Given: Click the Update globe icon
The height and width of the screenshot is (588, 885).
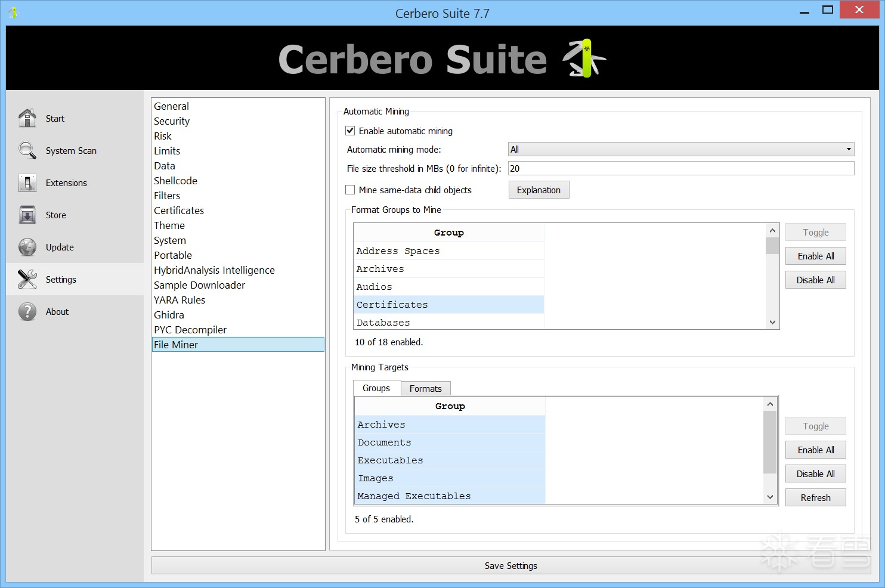Looking at the screenshot, I should point(27,247).
